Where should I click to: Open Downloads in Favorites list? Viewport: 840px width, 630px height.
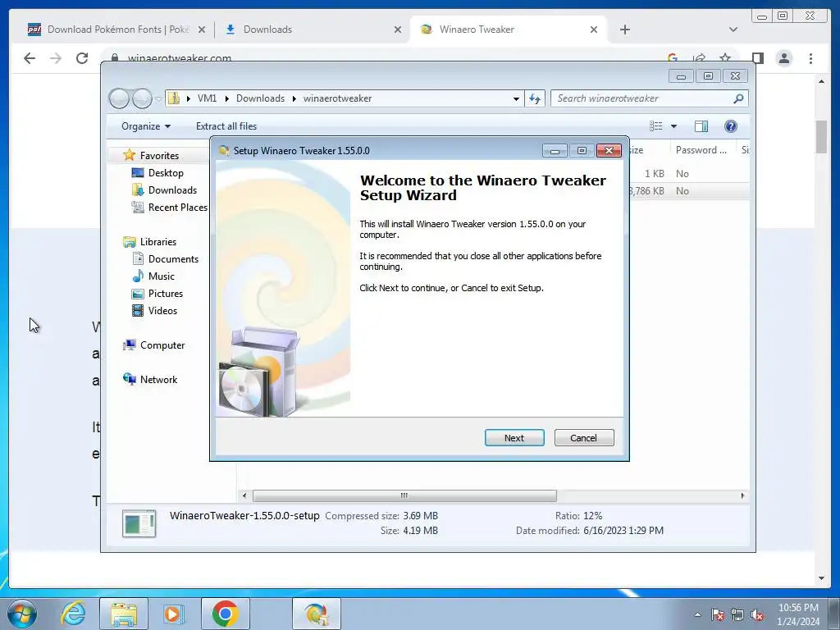172,190
